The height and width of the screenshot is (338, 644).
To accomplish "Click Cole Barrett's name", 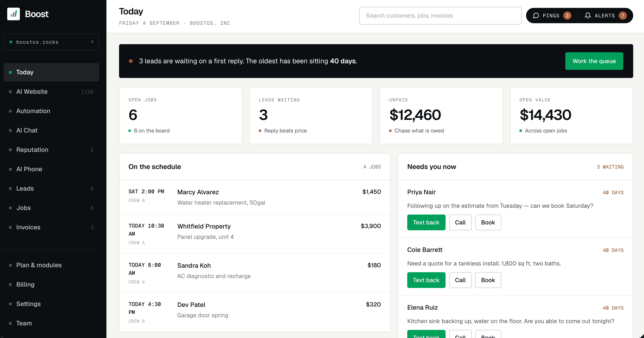I will point(425,250).
